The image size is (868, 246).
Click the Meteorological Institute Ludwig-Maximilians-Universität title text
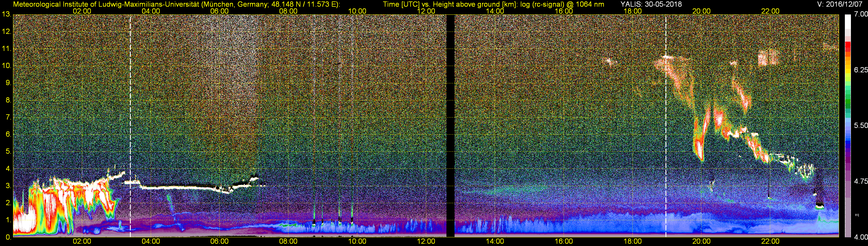click(x=176, y=4)
